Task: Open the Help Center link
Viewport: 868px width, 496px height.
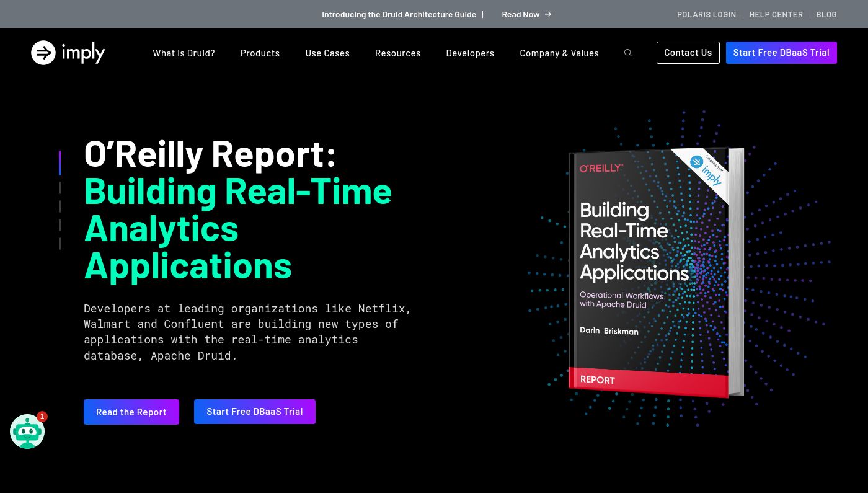Action: (776, 14)
